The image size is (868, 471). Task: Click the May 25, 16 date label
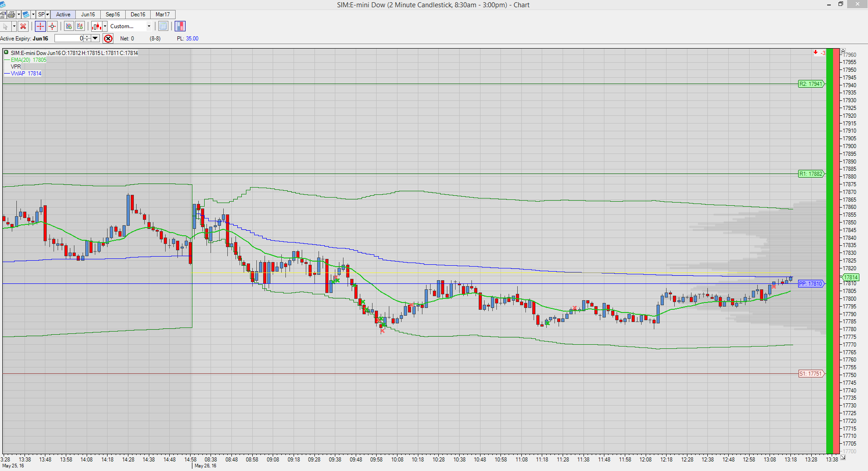pyautogui.click(x=13, y=466)
